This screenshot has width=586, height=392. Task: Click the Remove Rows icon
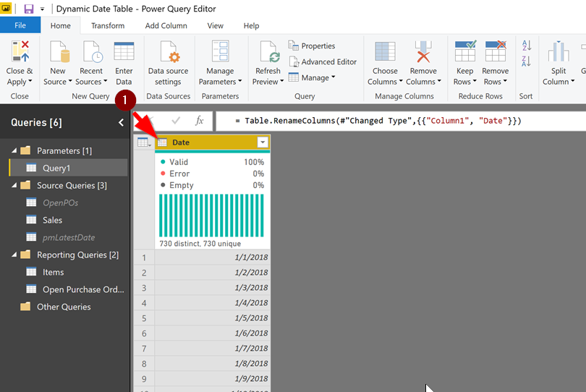[x=496, y=51]
